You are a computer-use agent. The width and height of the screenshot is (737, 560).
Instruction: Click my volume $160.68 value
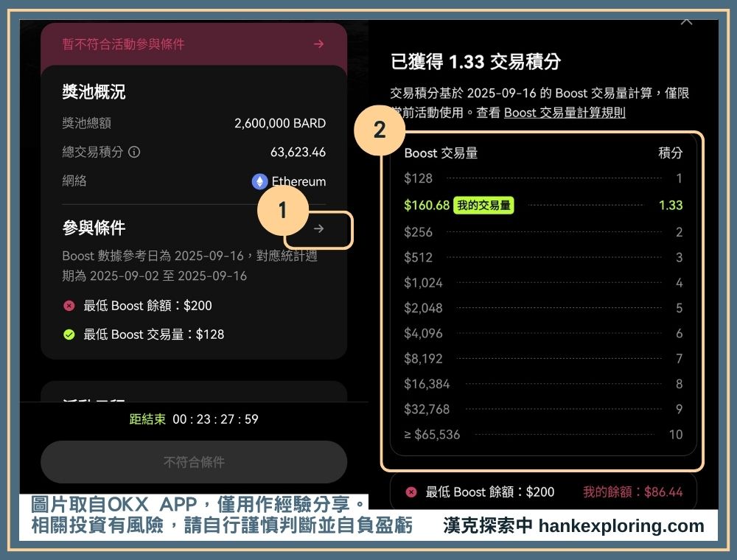(x=427, y=206)
